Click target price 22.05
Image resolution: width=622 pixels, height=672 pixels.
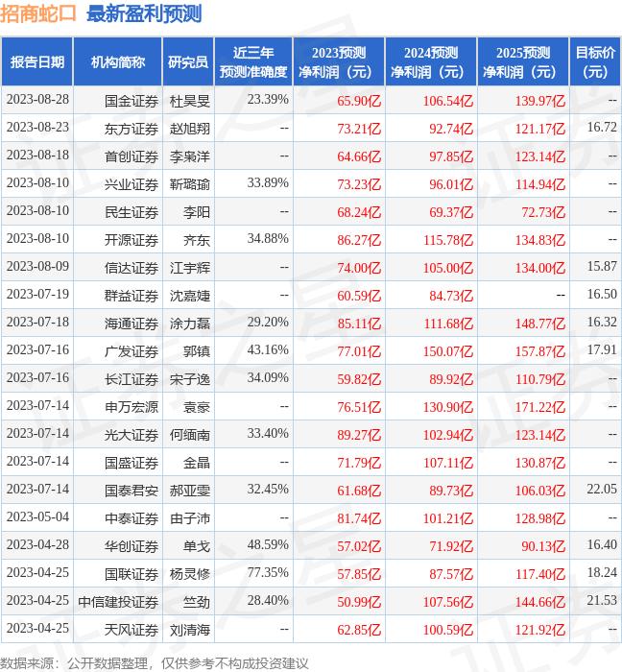pos(602,489)
